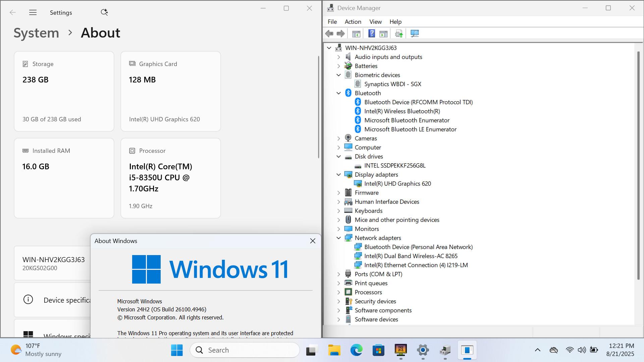Click the Settings window scrollbar
644x362 pixels.
319,107
